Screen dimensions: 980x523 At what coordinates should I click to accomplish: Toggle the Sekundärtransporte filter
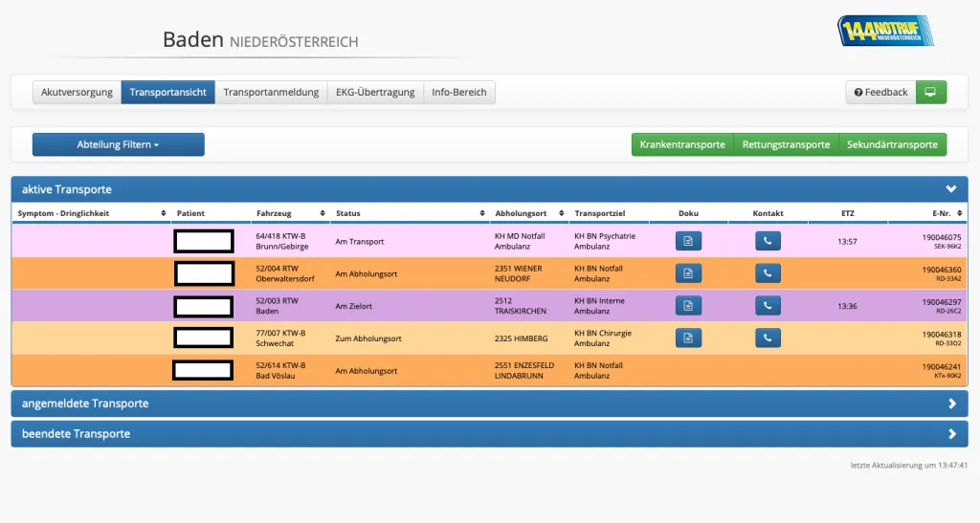892,144
